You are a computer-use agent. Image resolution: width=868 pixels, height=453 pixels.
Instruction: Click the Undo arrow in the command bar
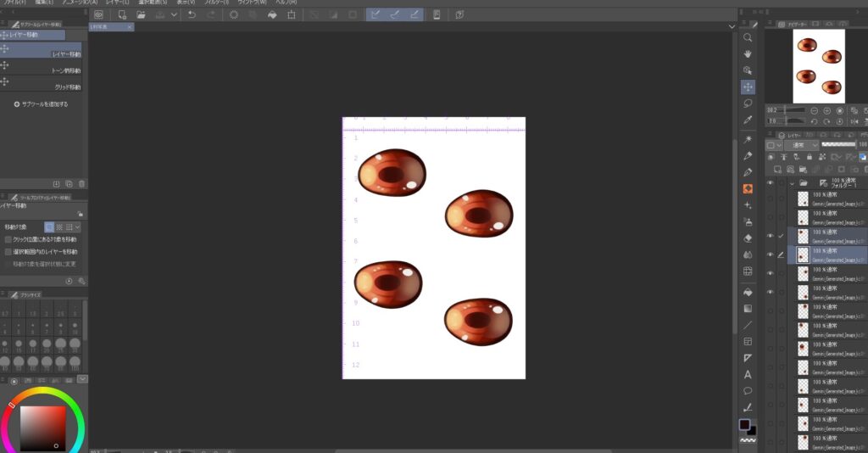coord(192,14)
